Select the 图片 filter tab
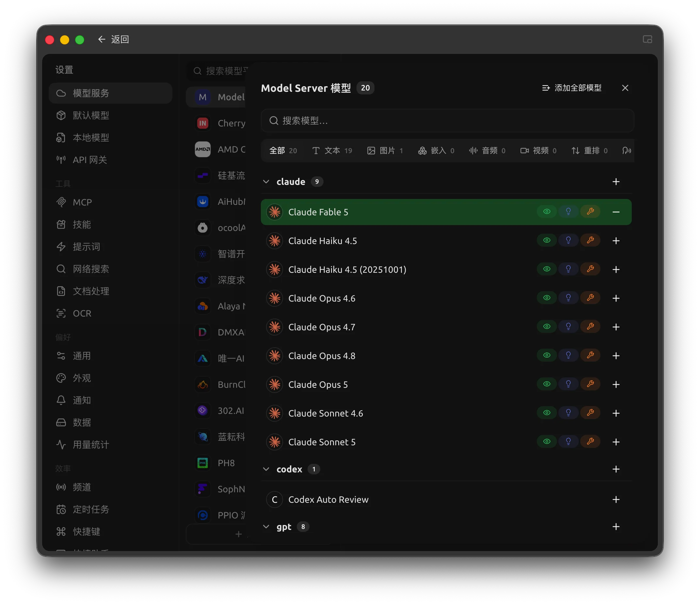700x605 pixels. 385,150
